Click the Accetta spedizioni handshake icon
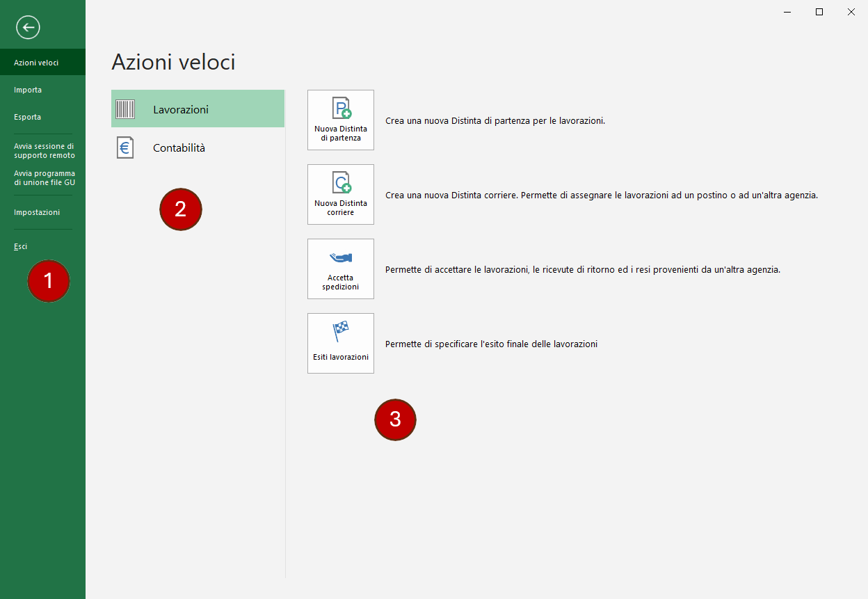 (341, 258)
